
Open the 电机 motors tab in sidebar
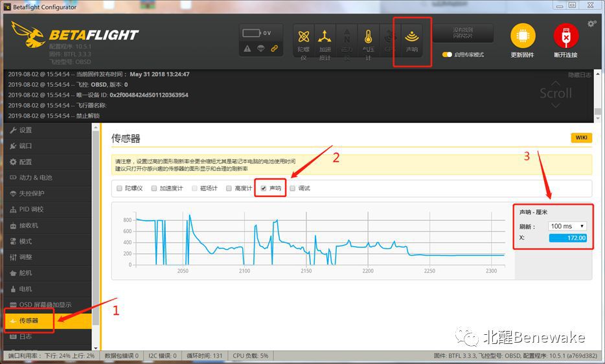[48, 289]
